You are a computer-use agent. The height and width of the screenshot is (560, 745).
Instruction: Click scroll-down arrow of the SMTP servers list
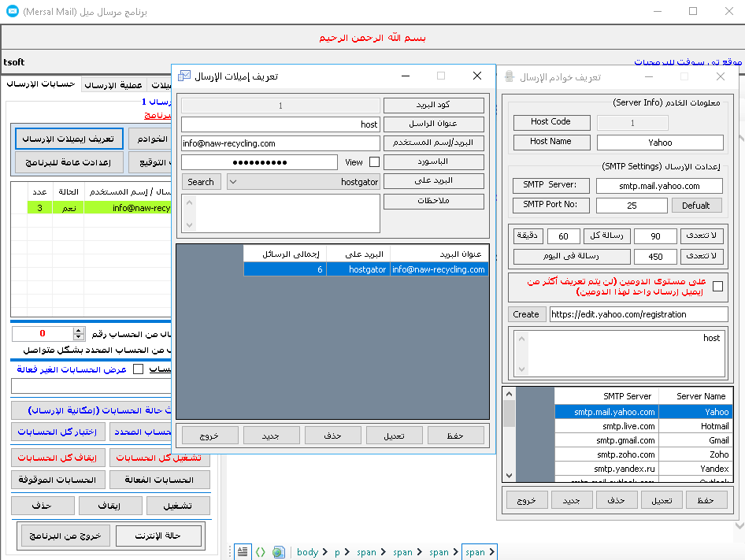click(510, 476)
